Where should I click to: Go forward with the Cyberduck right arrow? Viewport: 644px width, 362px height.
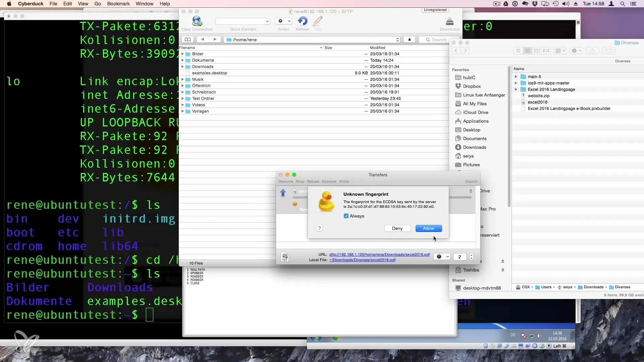pos(215,40)
